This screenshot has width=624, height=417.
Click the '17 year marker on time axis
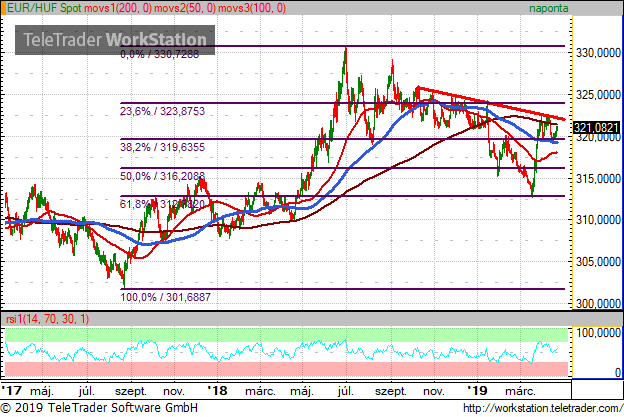[x=12, y=390]
